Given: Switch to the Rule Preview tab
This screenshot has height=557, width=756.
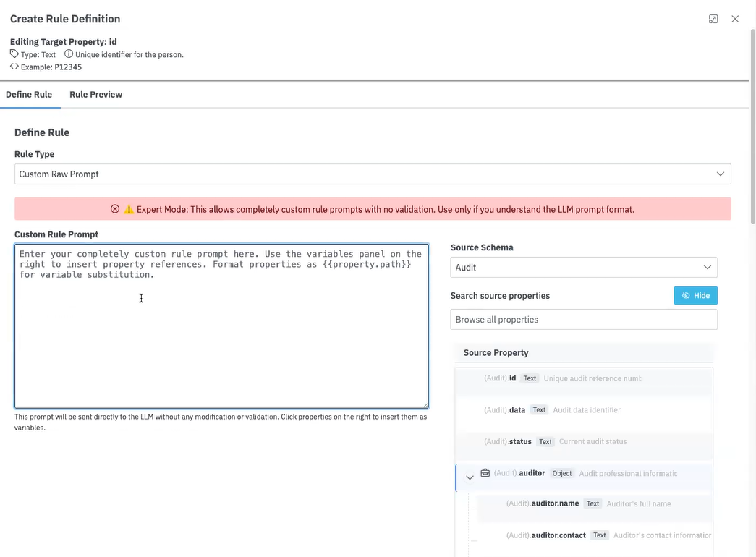Looking at the screenshot, I should (x=95, y=95).
